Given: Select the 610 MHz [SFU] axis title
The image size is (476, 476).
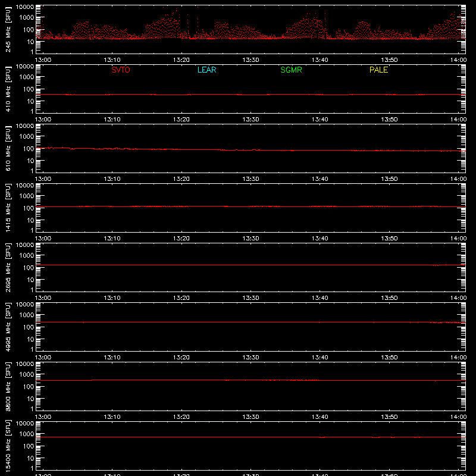Looking at the screenshot, I should point(8,148).
